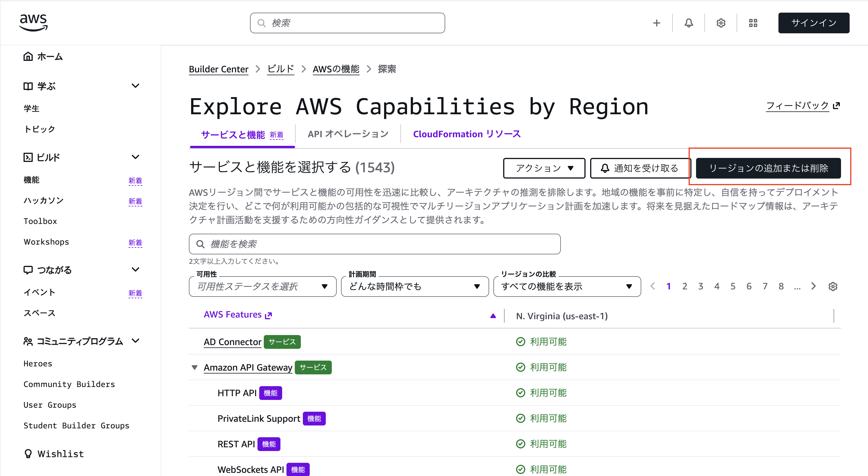Open Community Builders sidebar link
The image size is (868, 476).
(x=69, y=384)
